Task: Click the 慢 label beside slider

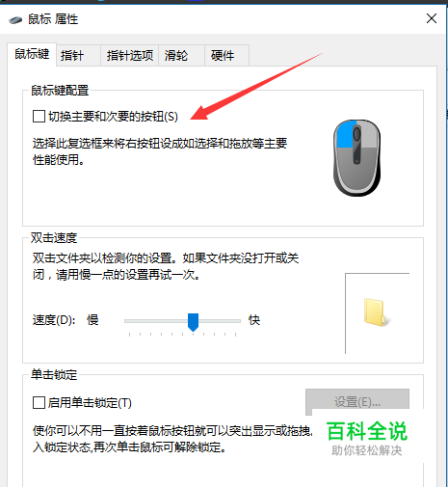Action: click(92, 320)
